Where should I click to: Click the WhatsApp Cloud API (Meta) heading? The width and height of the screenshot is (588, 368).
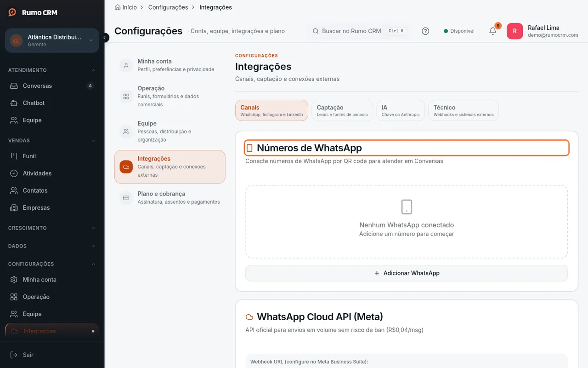[x=320, y=316]
